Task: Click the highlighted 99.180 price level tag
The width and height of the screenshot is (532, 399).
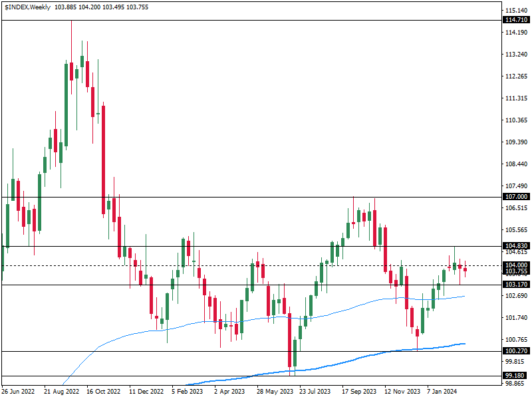Action: pos(517,376)
